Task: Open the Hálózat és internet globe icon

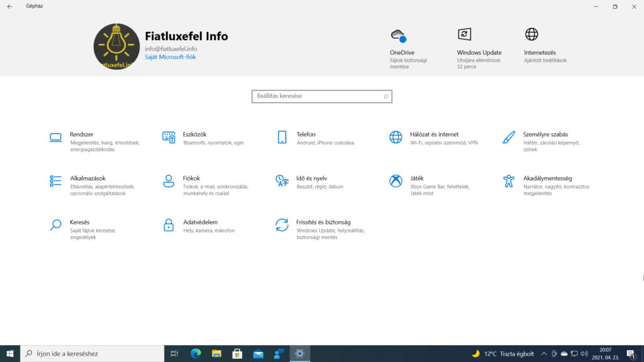Action: click(x=396, y=137)
